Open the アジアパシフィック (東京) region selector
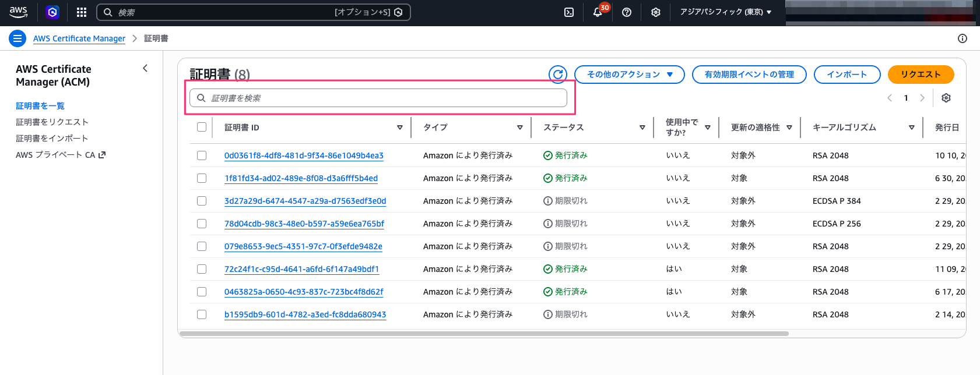The height and width of the screenshot is (375, 980). click(x=725, y=12)
